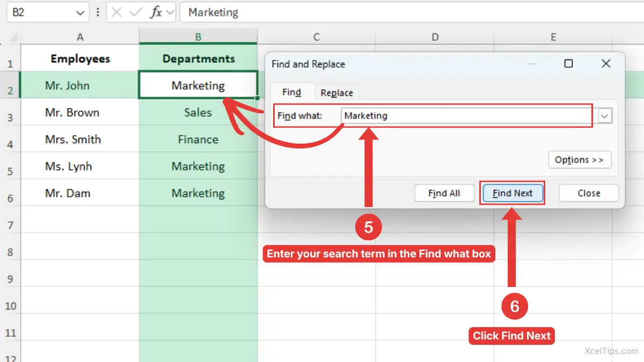Click the Name Box showing B2

(47, 12)
